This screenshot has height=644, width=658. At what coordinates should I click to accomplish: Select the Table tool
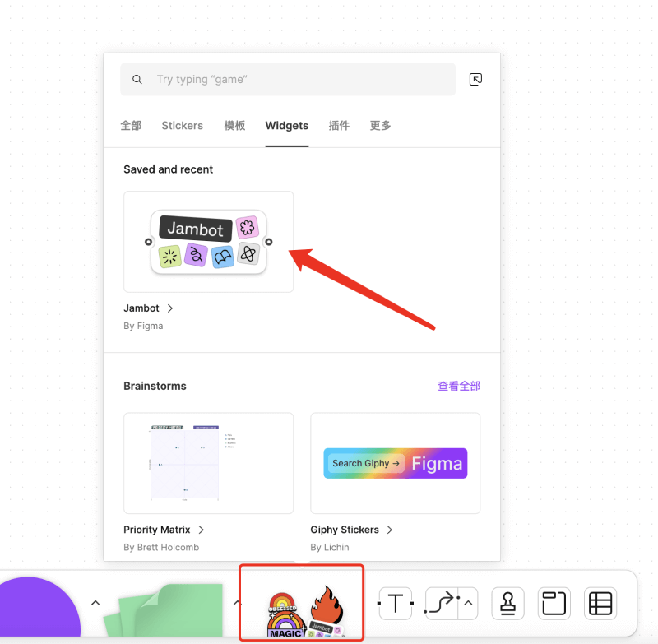(600, 604)
